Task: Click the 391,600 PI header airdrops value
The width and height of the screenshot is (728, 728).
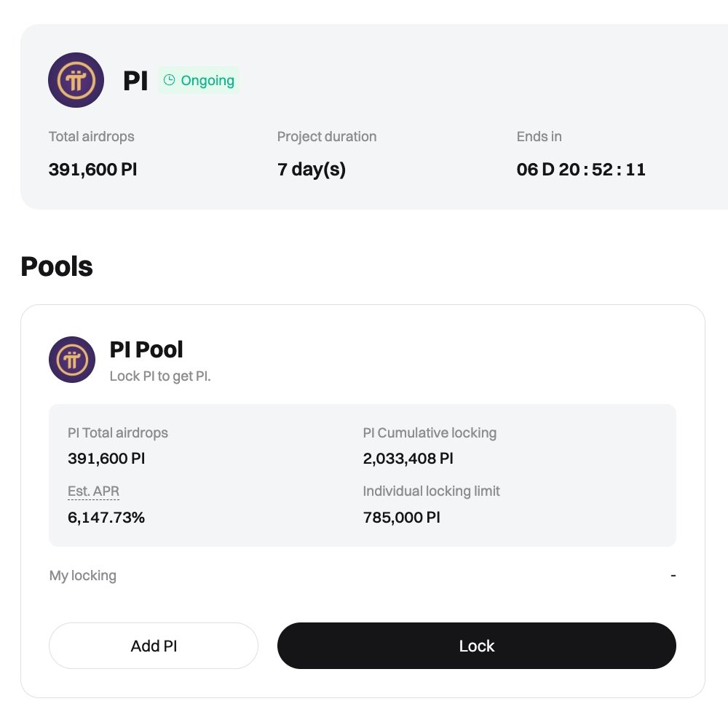Action: coord(93,170)
